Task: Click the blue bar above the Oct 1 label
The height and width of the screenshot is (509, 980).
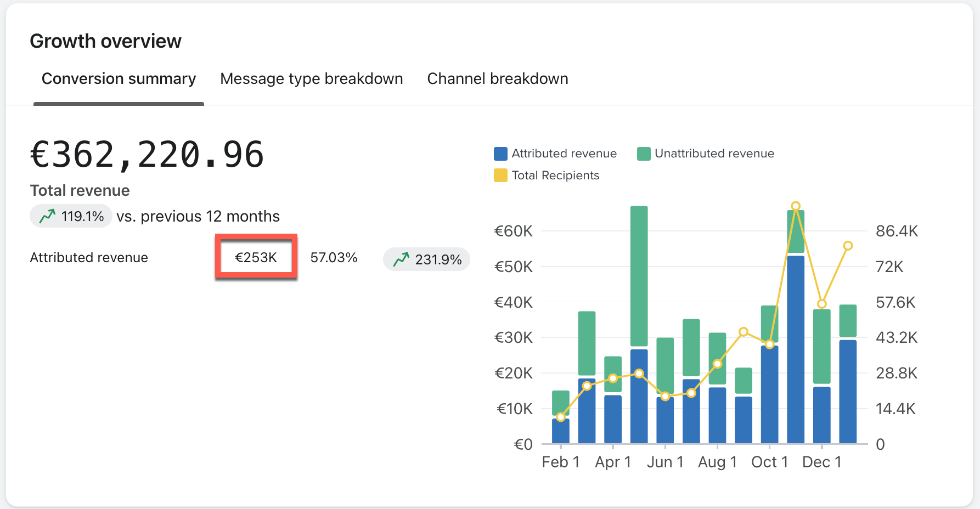Action: pos(769,395)
